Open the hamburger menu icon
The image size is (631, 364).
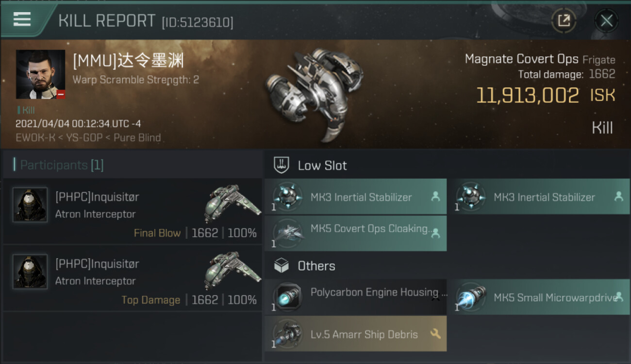[22, 19]
